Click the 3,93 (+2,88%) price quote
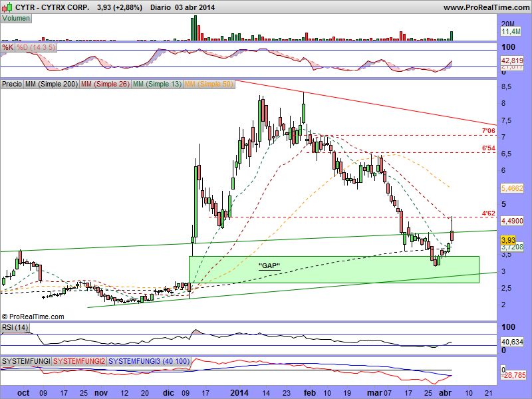Viewport: 532px width, 399px height. [120, 7]
